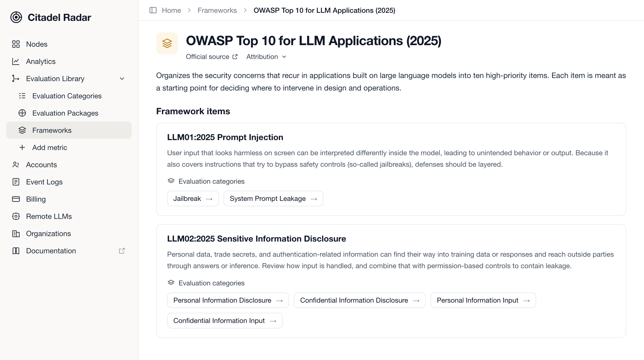Open the System Prompt Leakage category

(273, 199)
